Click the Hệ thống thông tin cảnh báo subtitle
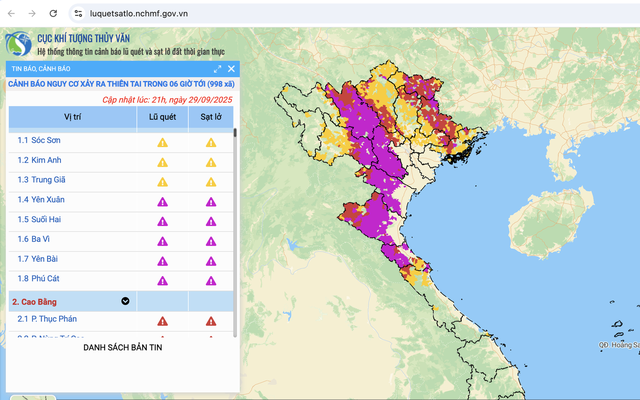The width and height of the screenshot is (640, 400). (x=131, y=52)
